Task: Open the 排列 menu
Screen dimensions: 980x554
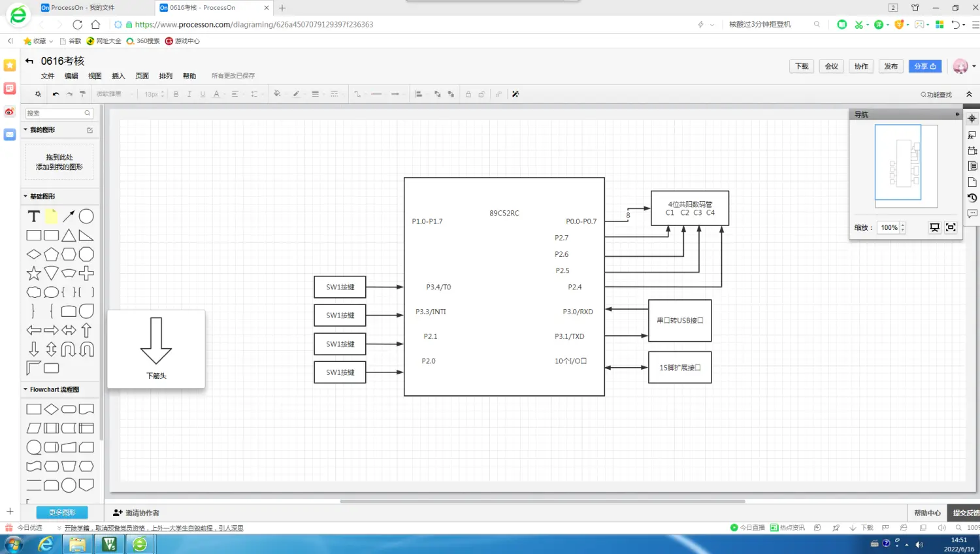Action: [x=166, y=76]
